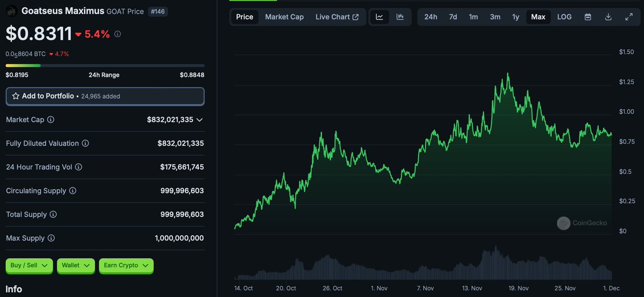Click the 0.0₅8604 BTC price text
644x297 pixels.
point(26,54)
